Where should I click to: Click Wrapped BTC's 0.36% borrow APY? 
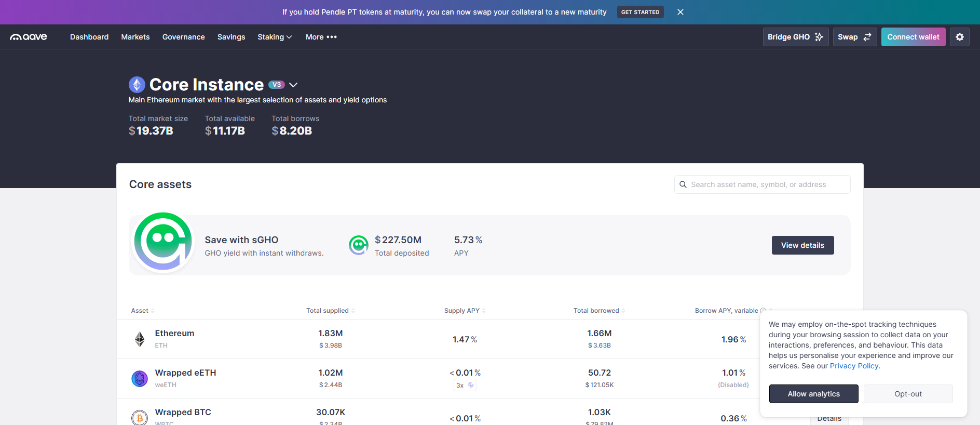[733, 418]
